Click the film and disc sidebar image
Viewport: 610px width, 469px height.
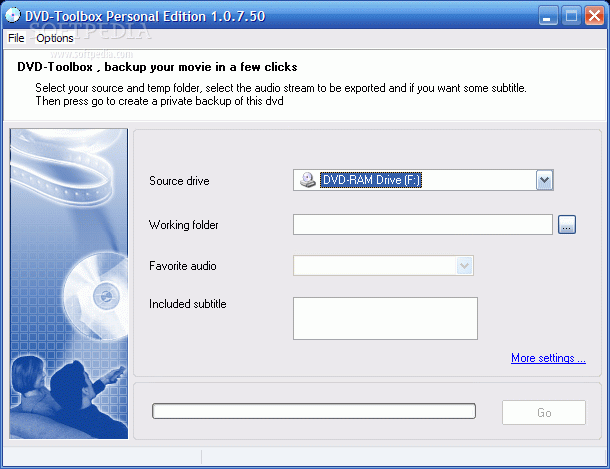(68, 284)
